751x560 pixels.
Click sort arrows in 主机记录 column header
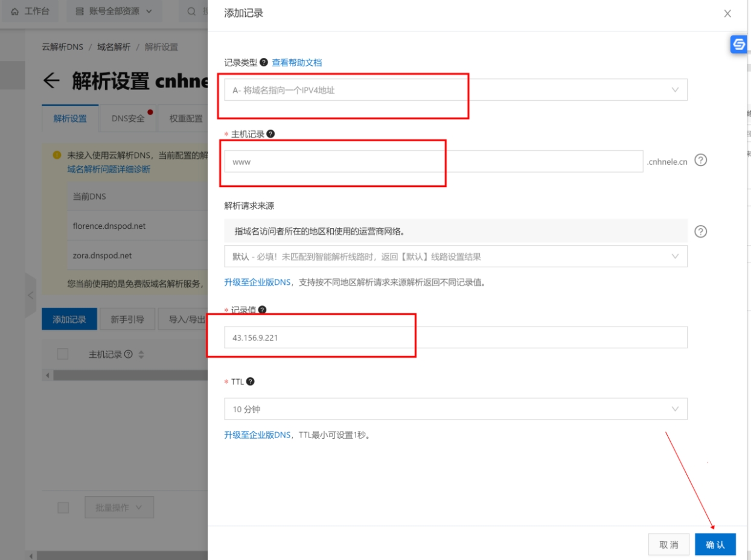[x=141, y=355]
